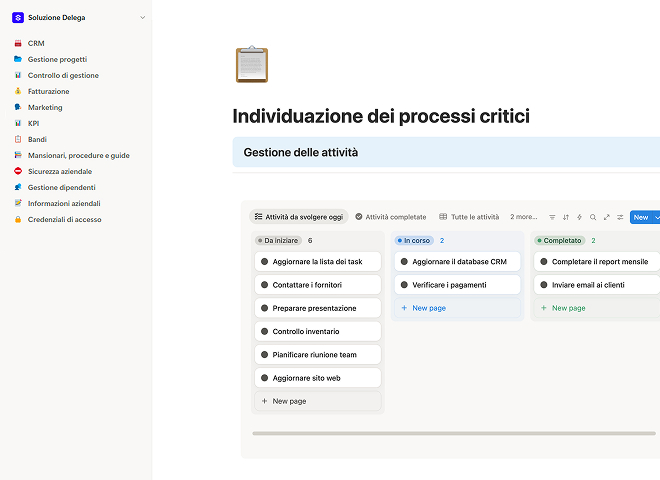The image size is (660, 480).
Task: Click the Da iniziare count 6
Action: [310, 240]
